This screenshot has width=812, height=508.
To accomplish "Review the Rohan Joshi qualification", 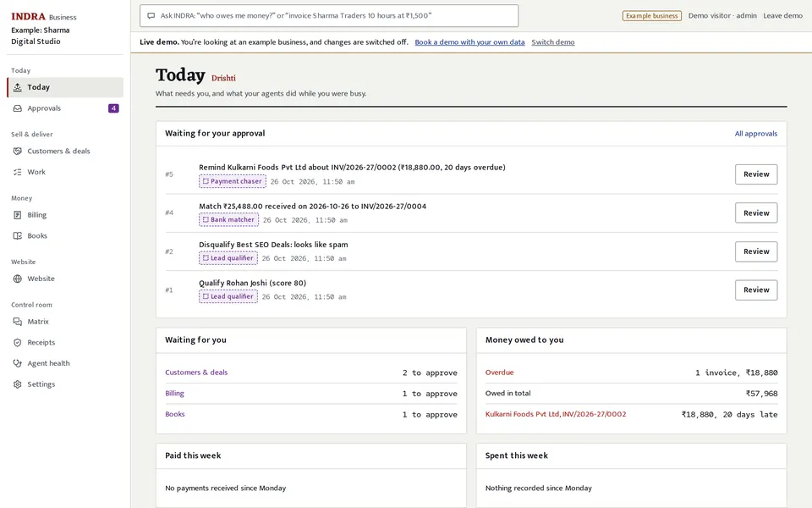I will [x=756, y=290].
